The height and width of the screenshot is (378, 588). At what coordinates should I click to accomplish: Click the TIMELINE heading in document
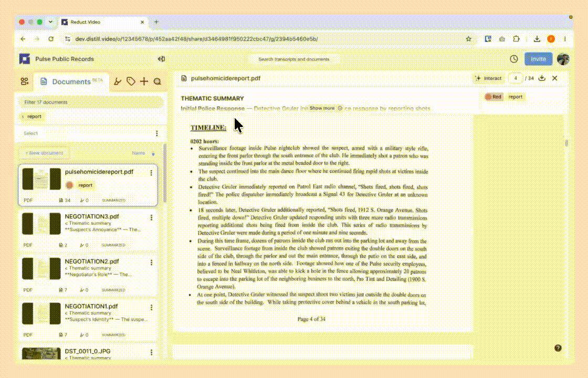pyautogui.click(x=208, y=128)
